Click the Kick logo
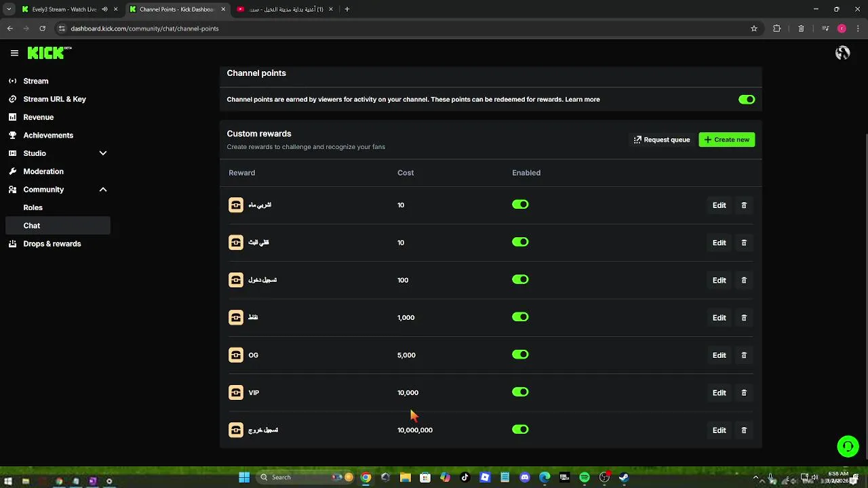Screen dimensions: 868x488 [x=50, y=53]
